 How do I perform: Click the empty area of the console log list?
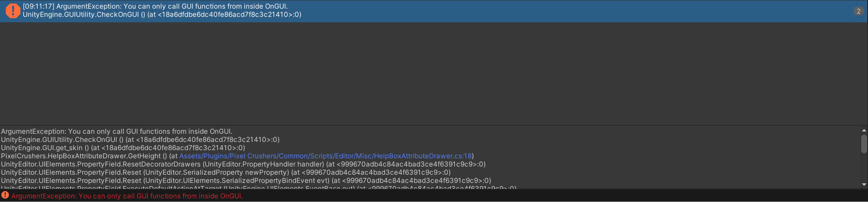click(x=434, y=74)
